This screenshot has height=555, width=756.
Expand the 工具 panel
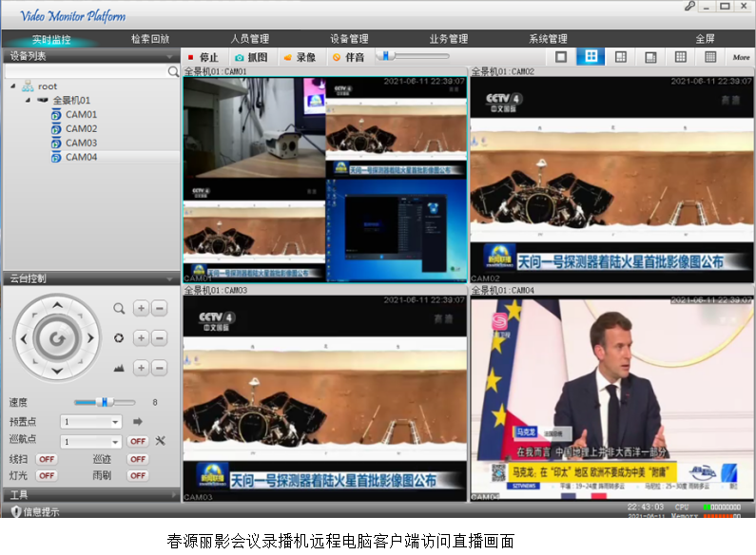point(90,495)
